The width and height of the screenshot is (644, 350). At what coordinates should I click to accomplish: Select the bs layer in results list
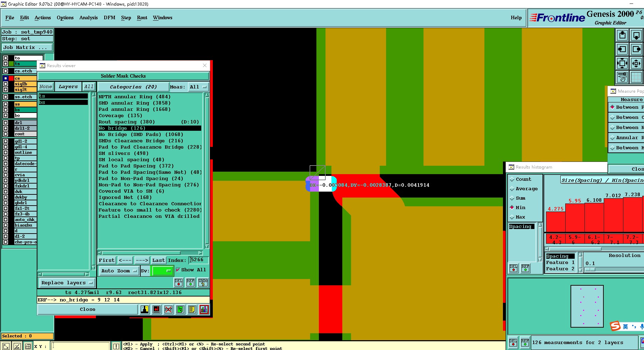point(63,102)
